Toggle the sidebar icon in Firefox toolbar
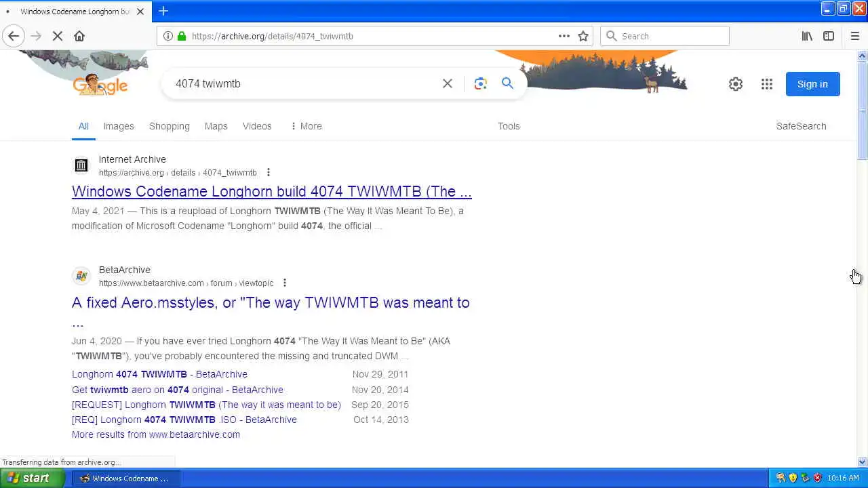 click(x=829, y=36)
